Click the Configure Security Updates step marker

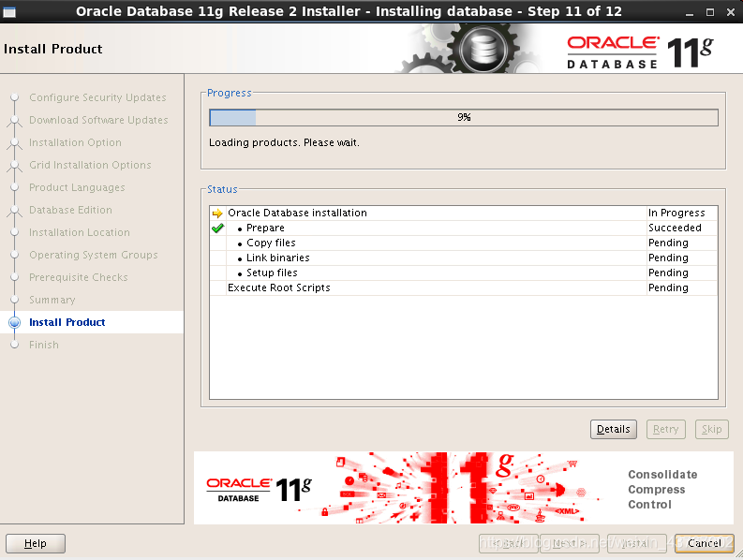15,97
